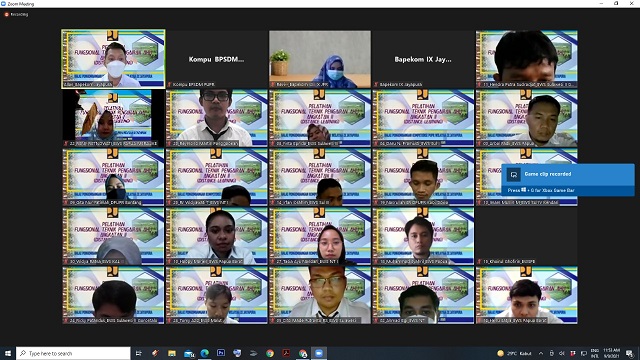Viewport: 640px width, 360px height.
Task: Click the Type here to search box
Action: point(73,353)
